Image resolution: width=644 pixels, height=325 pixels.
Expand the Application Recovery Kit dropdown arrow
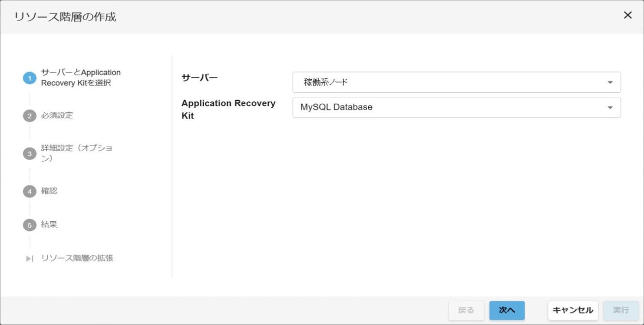tap(610, 107)
